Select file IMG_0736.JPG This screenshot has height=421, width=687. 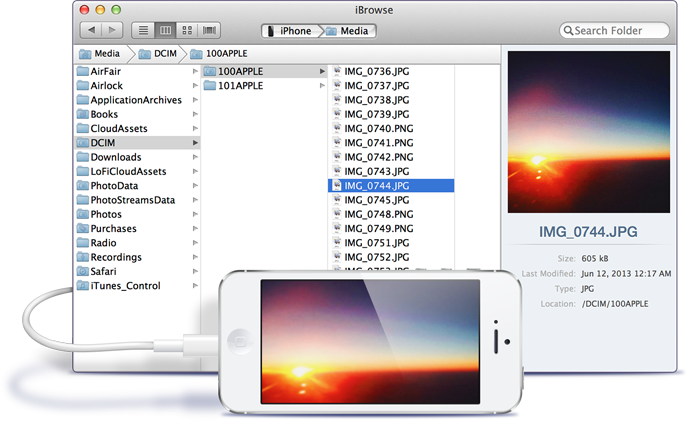pyautogui.click(x=391, y=71)
